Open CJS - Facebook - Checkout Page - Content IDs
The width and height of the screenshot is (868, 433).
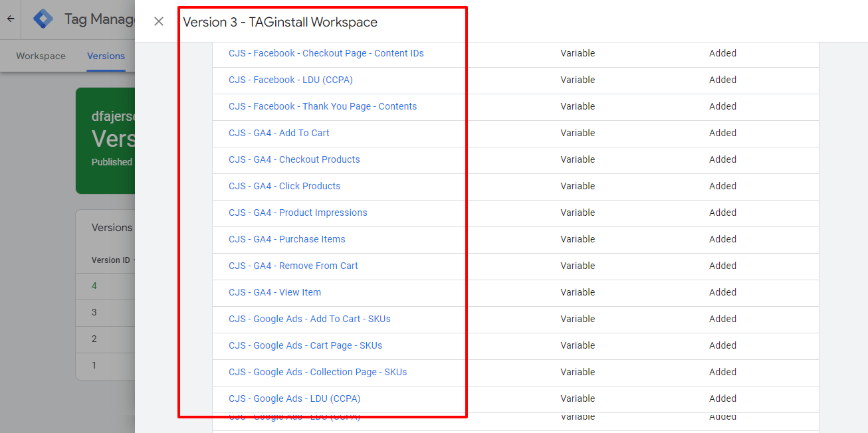(x=326, y=53)
